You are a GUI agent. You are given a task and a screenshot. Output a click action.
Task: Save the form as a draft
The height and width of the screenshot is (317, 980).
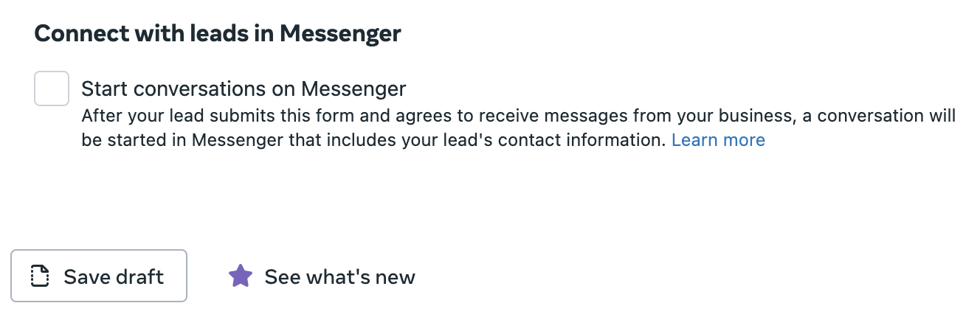99,276
